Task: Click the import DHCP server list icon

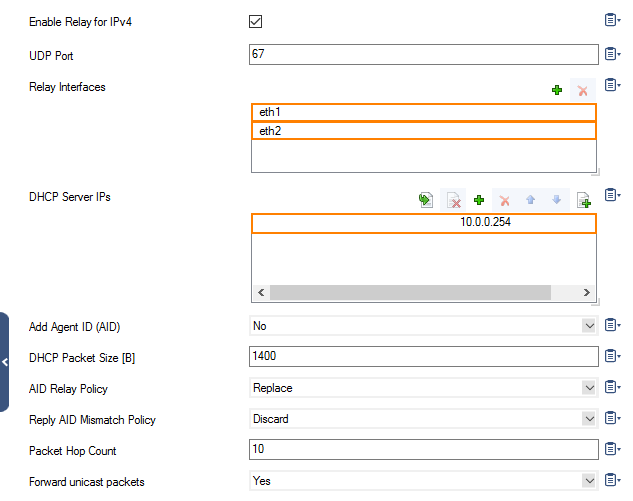Action: 426,200
